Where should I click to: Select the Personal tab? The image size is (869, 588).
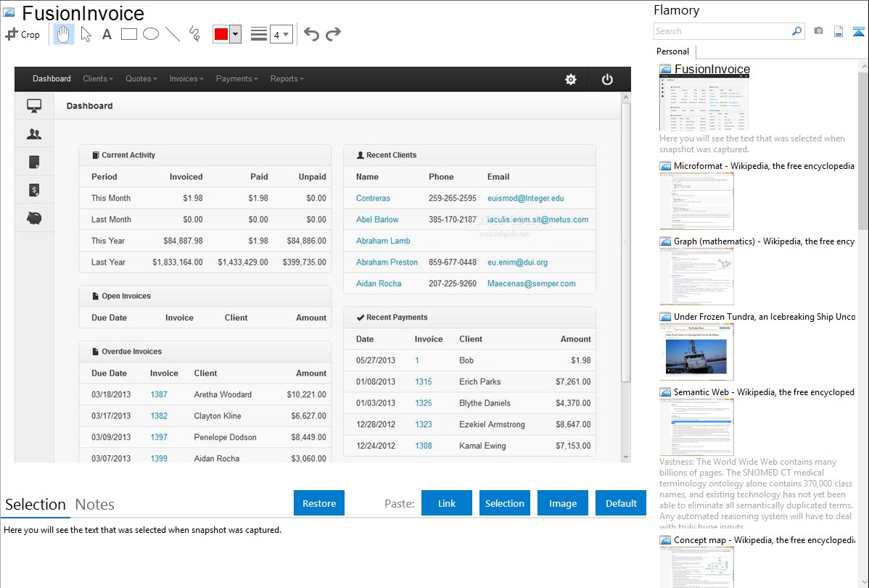point(673,51)
